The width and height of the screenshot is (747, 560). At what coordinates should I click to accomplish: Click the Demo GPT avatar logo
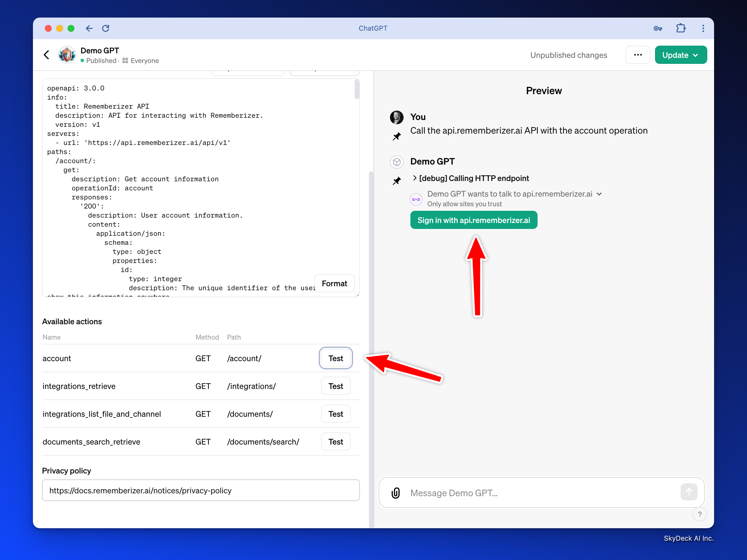67,55
